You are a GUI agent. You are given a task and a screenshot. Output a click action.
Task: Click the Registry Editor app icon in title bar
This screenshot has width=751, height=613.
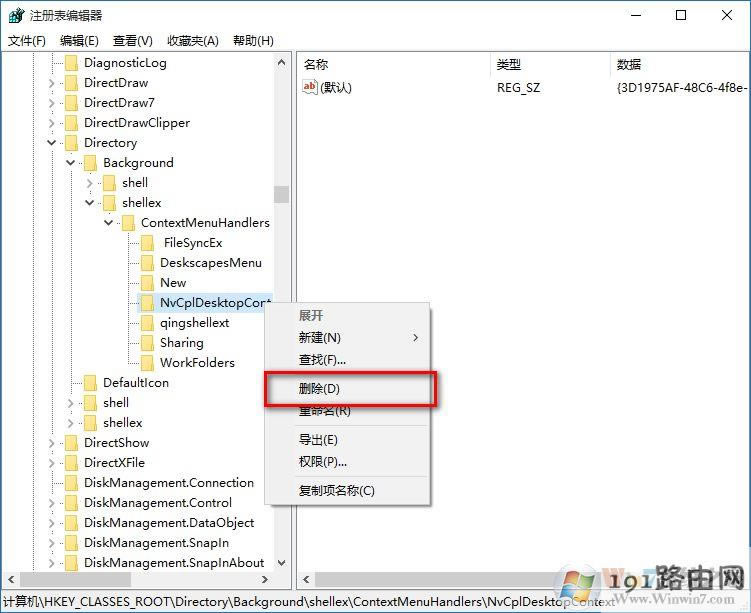point(16,15)
